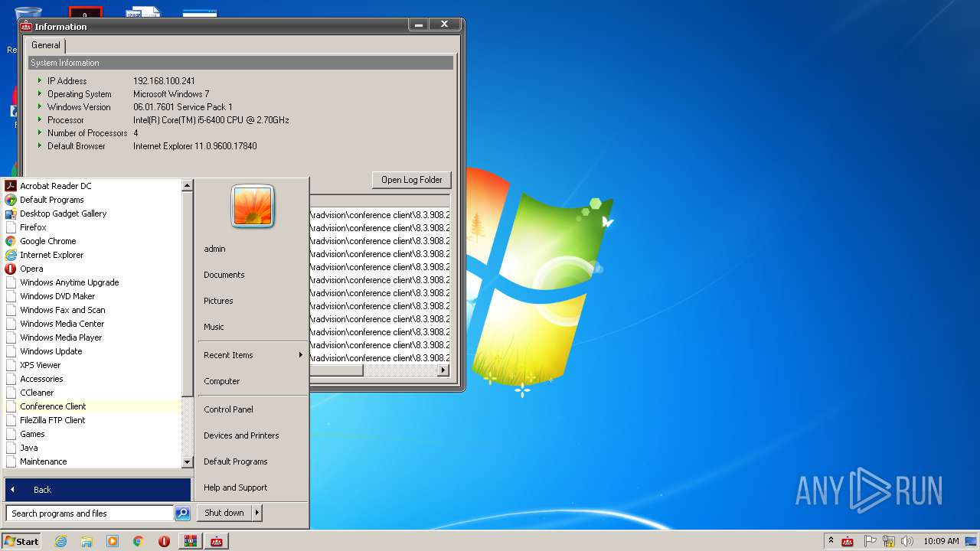Open Devices and Printers
This screenshot has width=980, height=551.
(x=241, y=435)
